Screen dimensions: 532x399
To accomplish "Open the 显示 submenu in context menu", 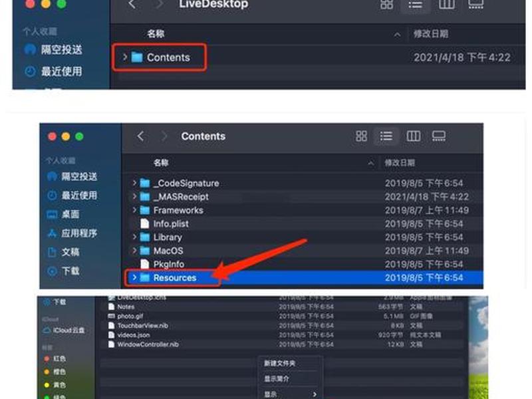I will 291,394.
